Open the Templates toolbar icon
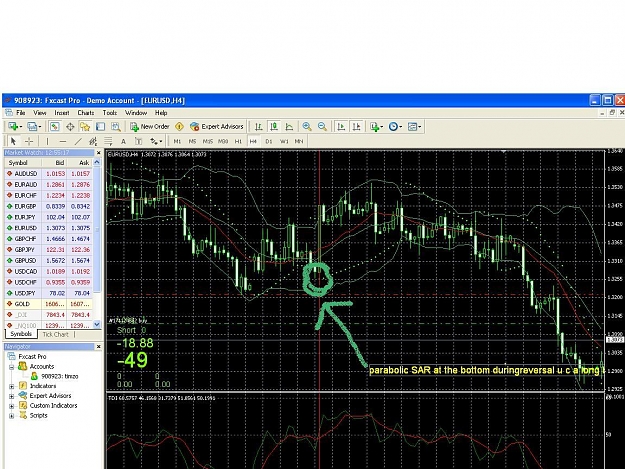Image resolution: width=625 pixels, height=469 pixels. (x=414, y=127)
